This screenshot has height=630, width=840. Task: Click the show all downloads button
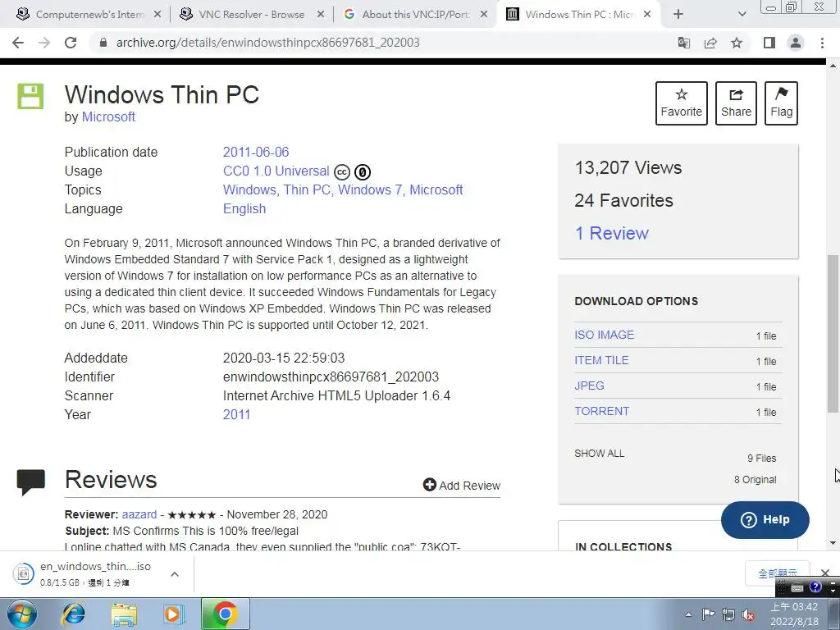click(778, 573)
